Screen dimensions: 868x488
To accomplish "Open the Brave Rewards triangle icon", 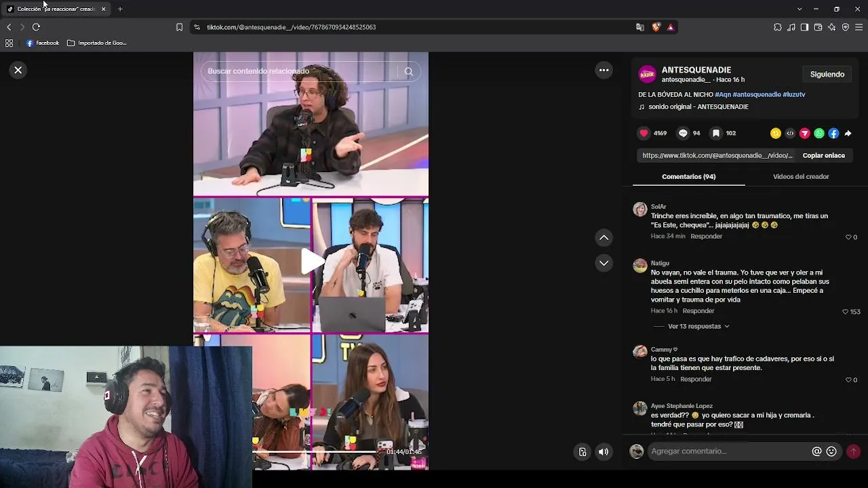I will point(670,27).
